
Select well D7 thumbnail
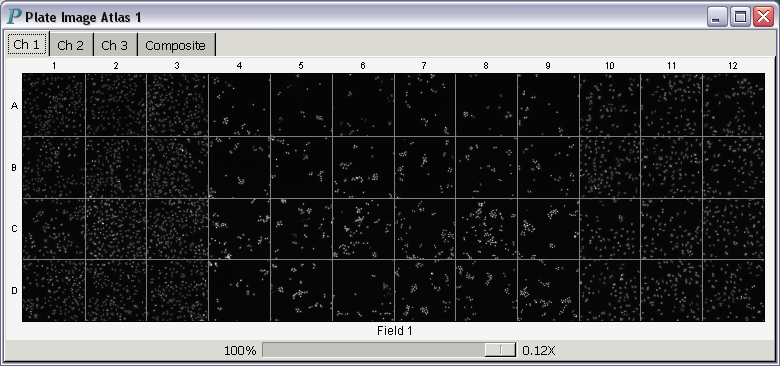click(425, 290)
